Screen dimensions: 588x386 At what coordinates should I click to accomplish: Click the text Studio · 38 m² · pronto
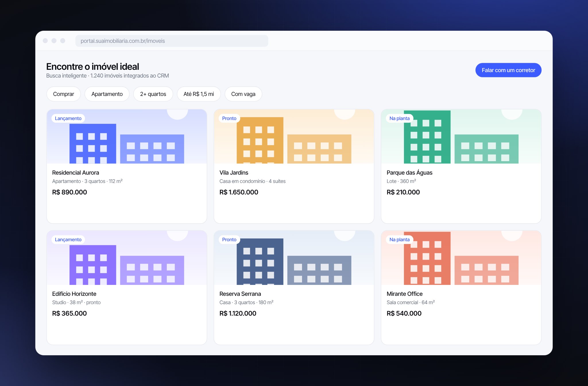click(76, 302)
